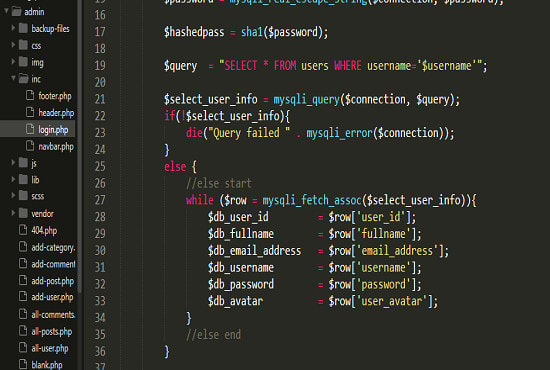Expand the js folder arrow
This screenshot has width=550, height=370.
13,162
